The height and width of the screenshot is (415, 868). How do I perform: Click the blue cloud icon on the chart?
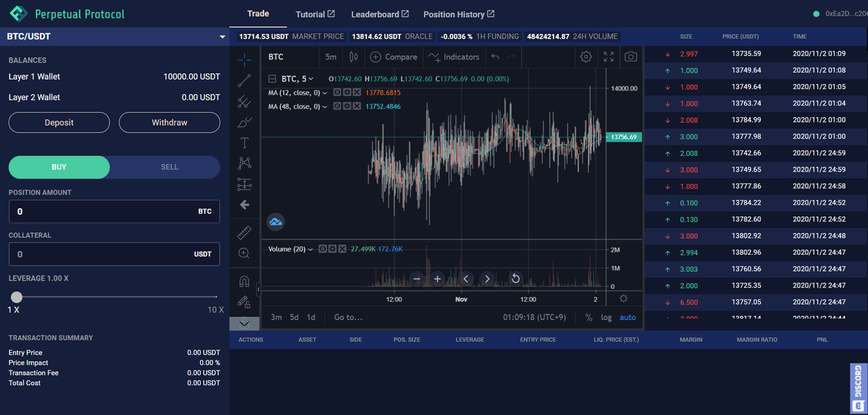point(275,222)
